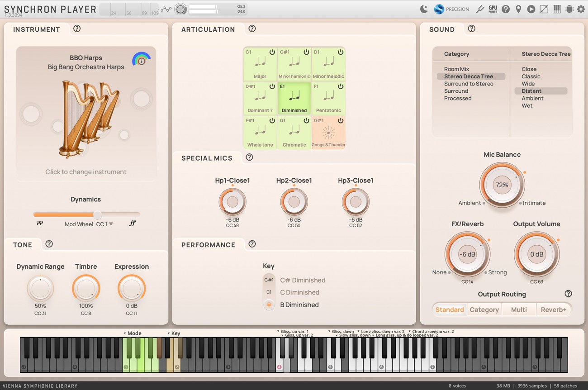Open settings with the gear icon

coord(581,9)
